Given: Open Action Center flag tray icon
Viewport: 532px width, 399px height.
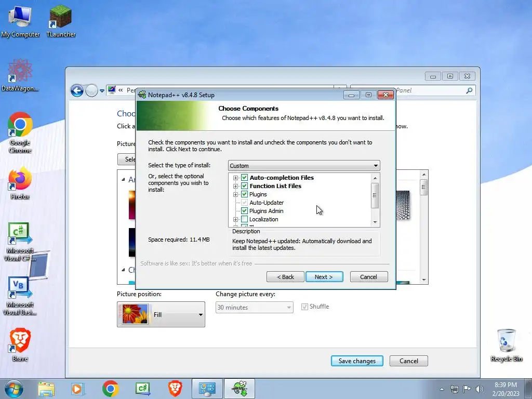Looking at the screenshot, I should pos(467,389).
